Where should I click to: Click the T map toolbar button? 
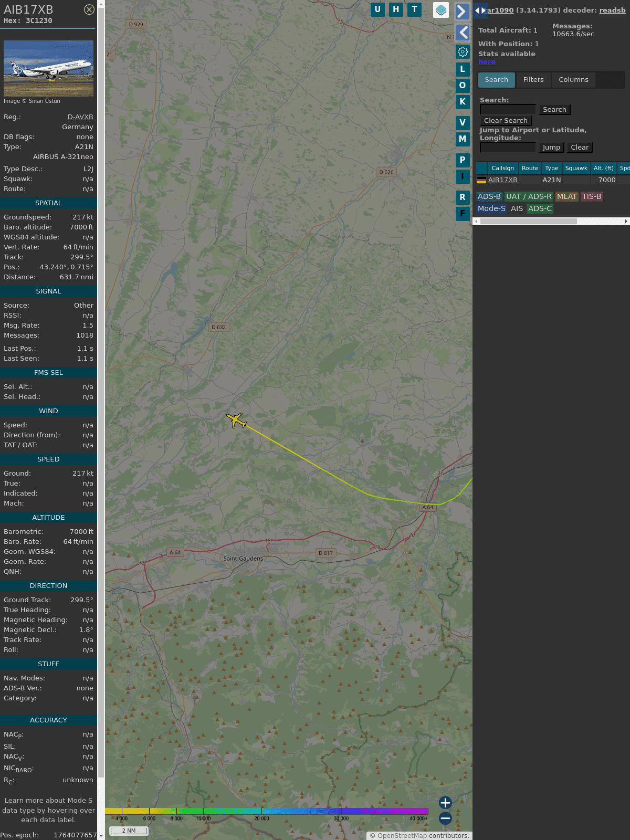(x=415, y=9)
